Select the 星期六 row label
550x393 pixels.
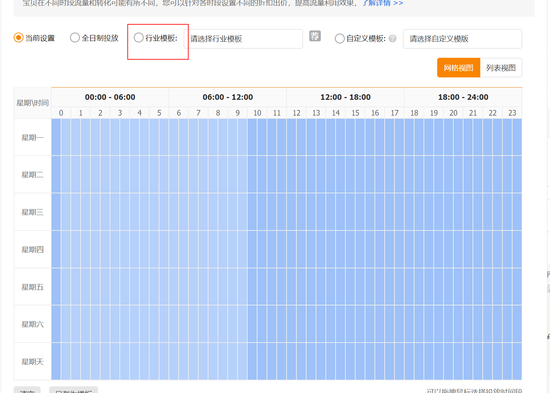(x=33, y=324)
